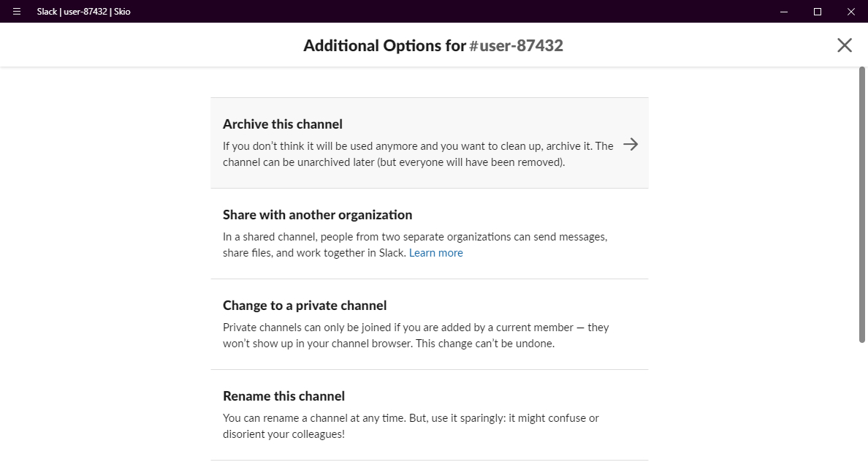Click the 'Additional Options for' heading text
The width and height of the screenshot is (868, 473).
[x=384, y=45]
